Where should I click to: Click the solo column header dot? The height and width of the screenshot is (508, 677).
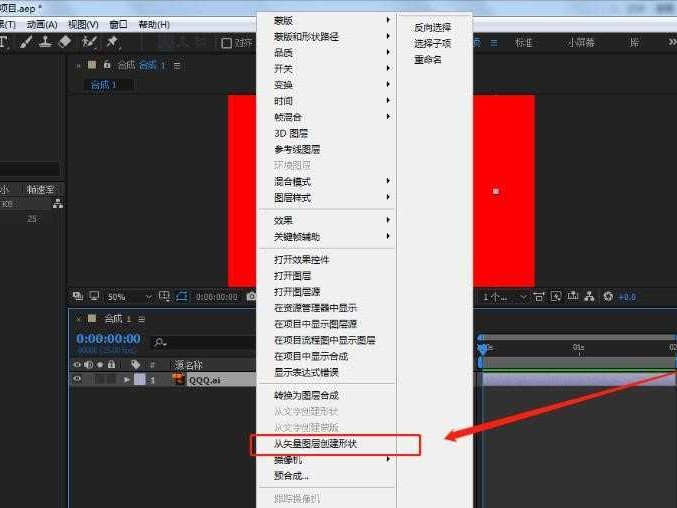pyautogui.click(x=100, y=365)
